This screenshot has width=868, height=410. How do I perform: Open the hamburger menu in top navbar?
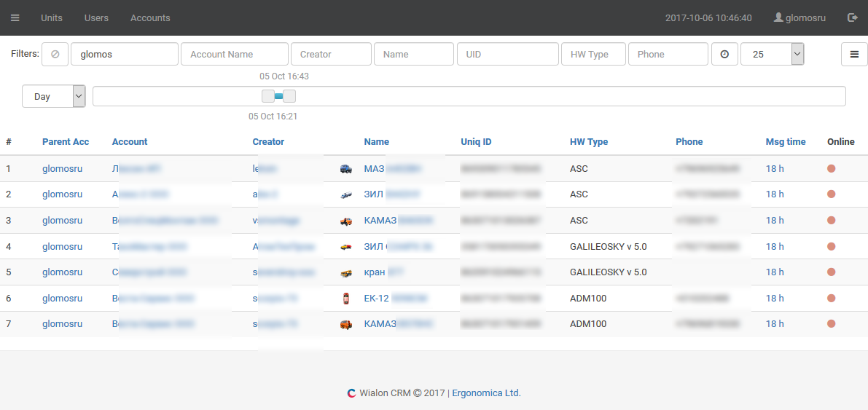point(15,17)
